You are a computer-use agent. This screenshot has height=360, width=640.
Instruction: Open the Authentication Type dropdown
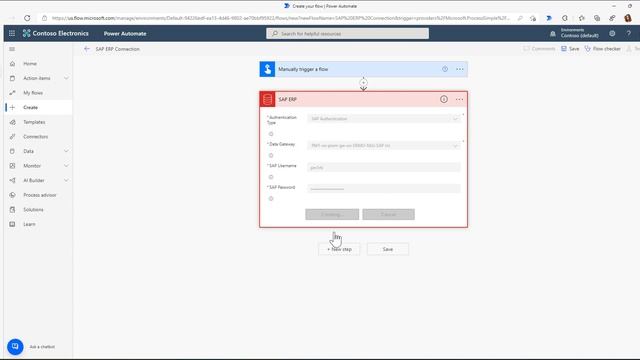click(x=384, y=119)
